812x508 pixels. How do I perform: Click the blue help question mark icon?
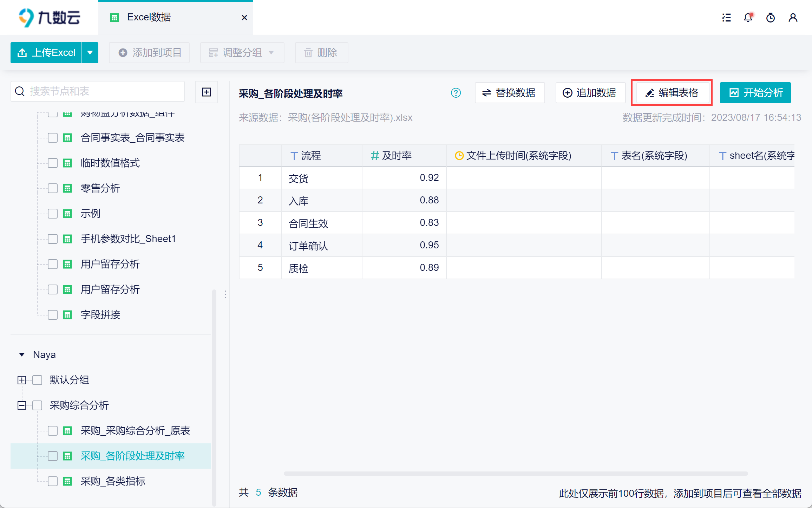click(x=456, y=93)
